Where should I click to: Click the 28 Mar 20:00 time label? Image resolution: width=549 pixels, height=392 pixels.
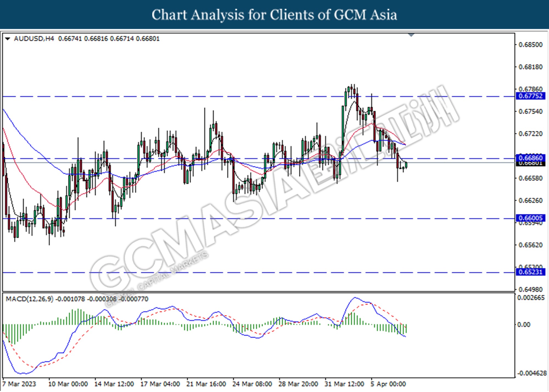pyautogui.click(x=298, y=384)
